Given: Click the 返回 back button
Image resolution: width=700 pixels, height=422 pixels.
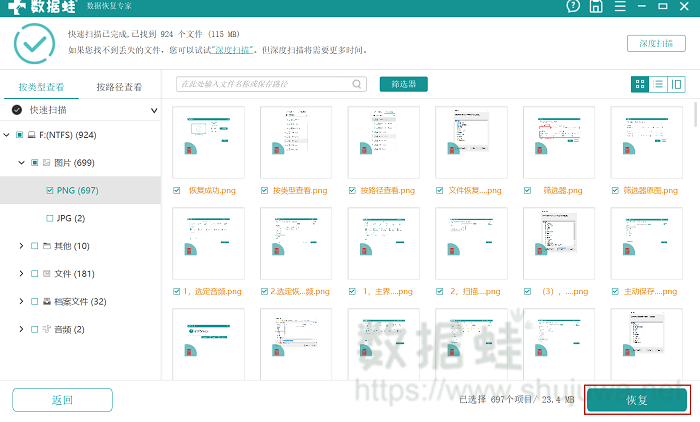Looking at the screenshot, I should [x=62, y=400].
